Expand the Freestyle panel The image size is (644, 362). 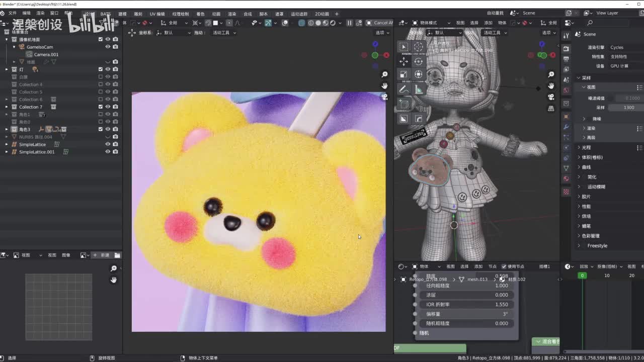pyautogui.click(x=579, y=245)
